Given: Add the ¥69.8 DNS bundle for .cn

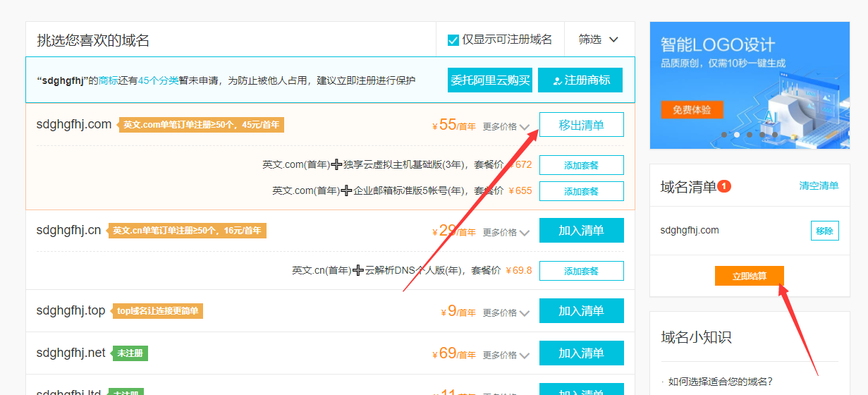Looking at the screenshot, I should click(581, 271).
